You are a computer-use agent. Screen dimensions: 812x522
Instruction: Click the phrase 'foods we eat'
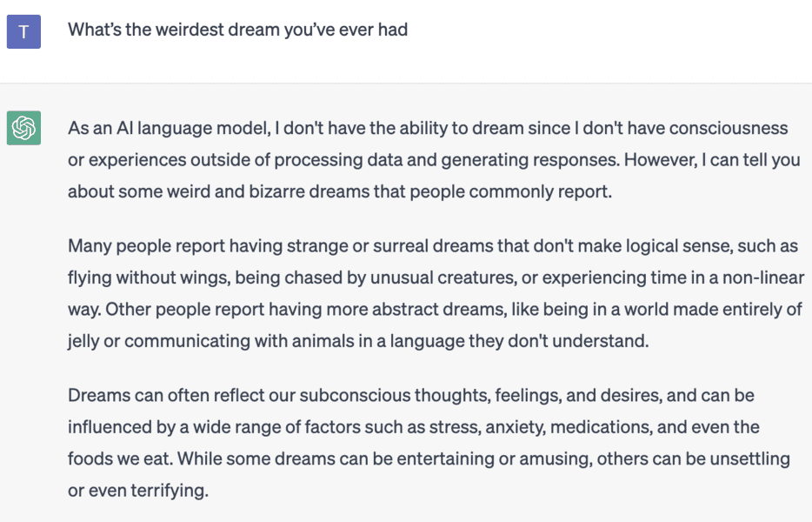coord(119,459)
